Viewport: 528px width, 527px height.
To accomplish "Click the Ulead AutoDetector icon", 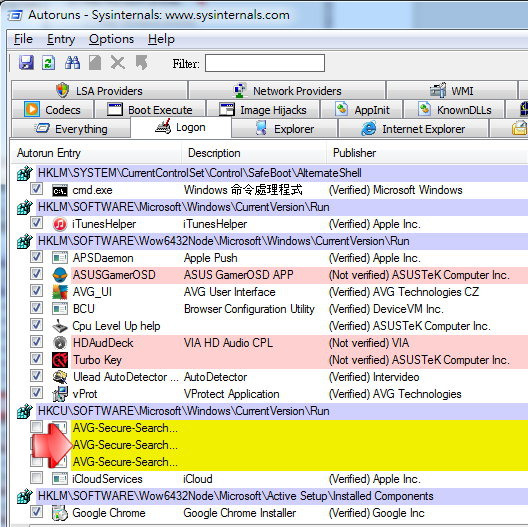I will point(60,377).
